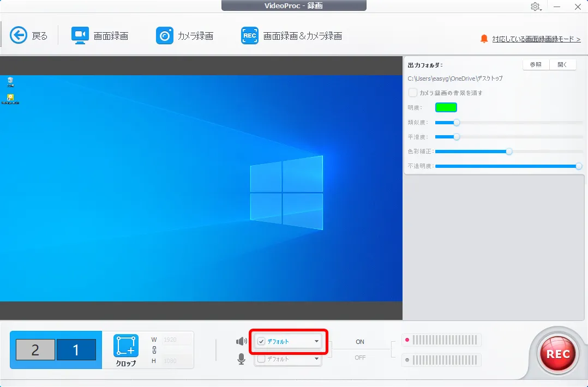
Task: Click the 参照 browse button
Action: point(536,64)
